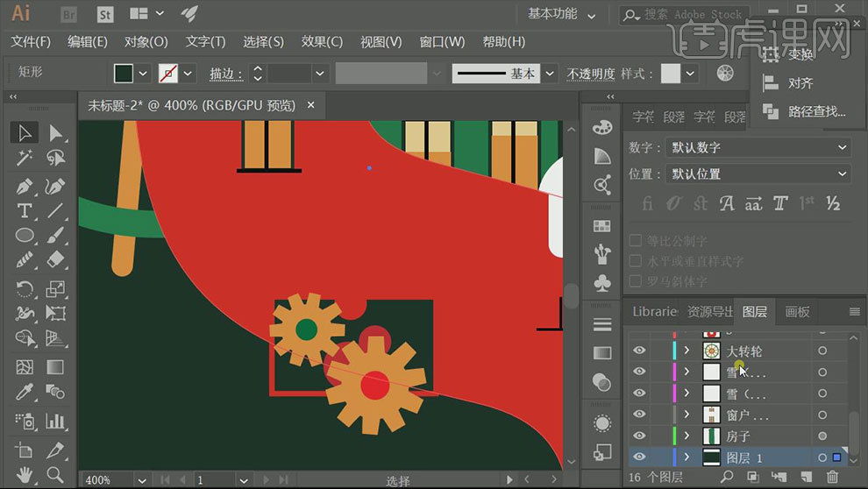Open the 对象(O) menu

click(146, 42)
